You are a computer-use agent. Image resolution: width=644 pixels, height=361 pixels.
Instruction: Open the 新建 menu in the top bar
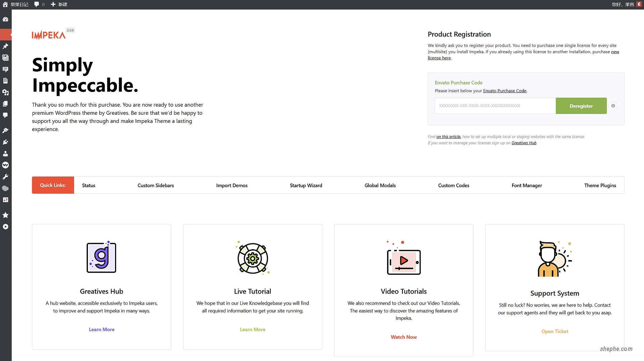point(59,4)
